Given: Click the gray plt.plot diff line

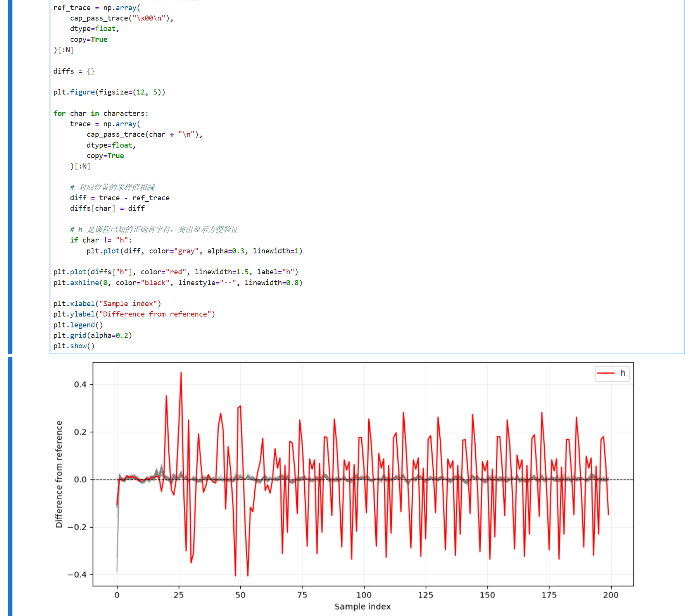Looking at the screenshot, I should coord(195,251).
